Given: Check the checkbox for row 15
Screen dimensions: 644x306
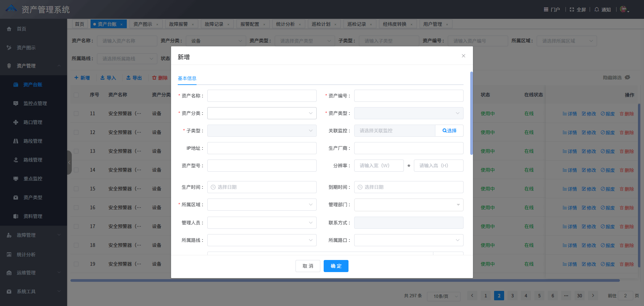Looking at the screenshot, I should pyautogui.click(x=76, y=188).
